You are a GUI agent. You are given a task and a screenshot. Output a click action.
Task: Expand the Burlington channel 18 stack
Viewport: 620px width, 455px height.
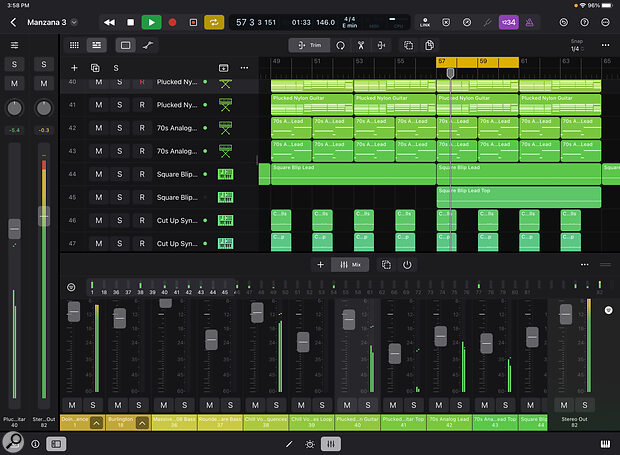142,423
